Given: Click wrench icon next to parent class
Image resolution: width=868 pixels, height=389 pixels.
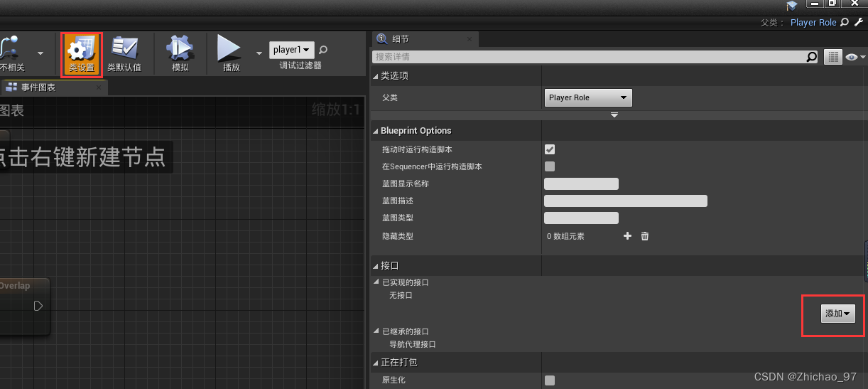Looking at the screenshot, I should [x=859, y=22].
